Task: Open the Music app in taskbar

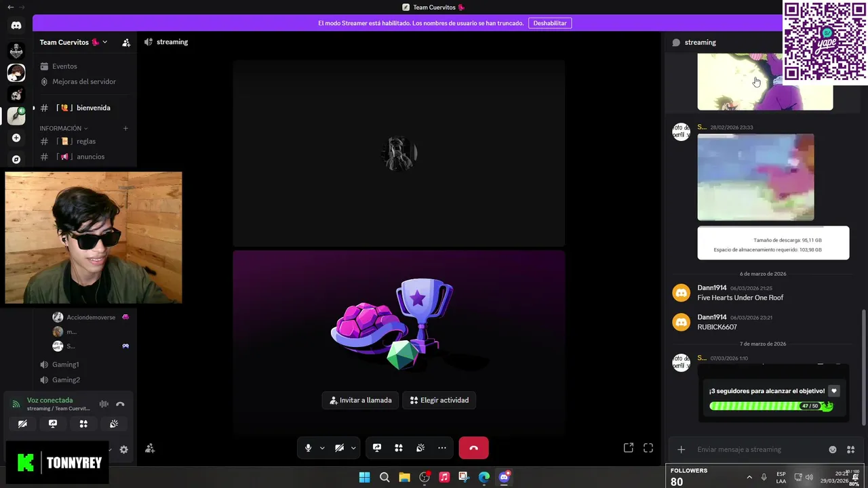Action: pos(444,477)
